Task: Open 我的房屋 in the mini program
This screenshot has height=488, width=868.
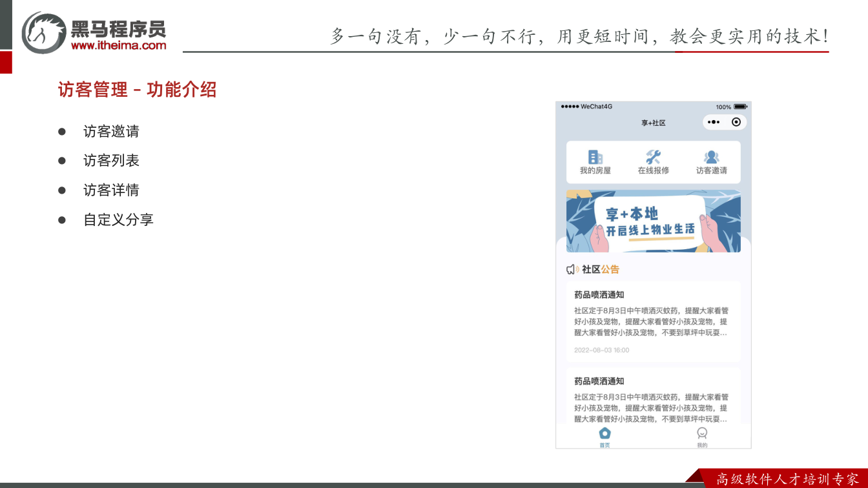Action: pos(595,162)
